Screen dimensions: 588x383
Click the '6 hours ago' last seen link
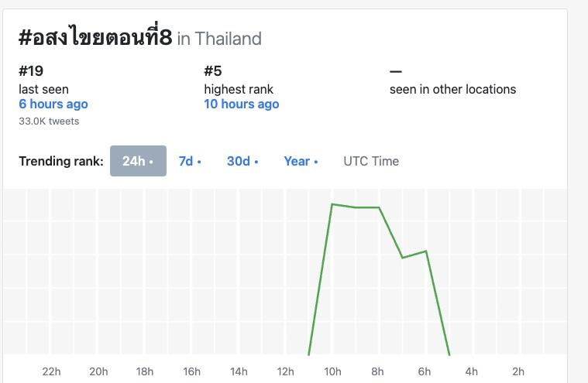(53, 104)
